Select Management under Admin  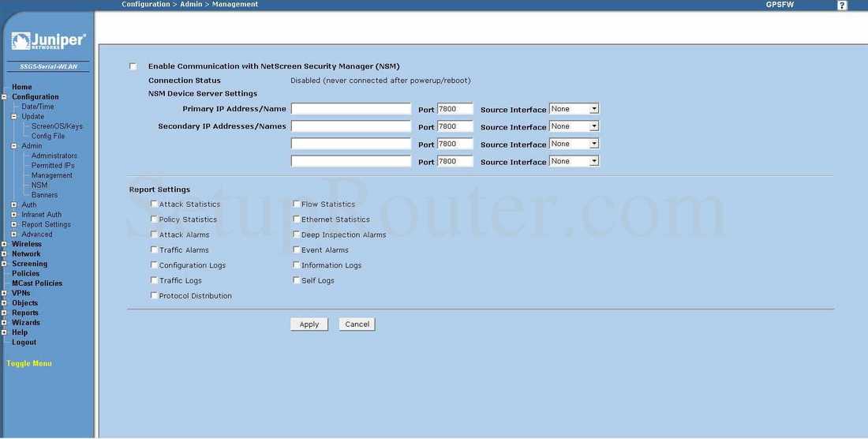(51, 175)
